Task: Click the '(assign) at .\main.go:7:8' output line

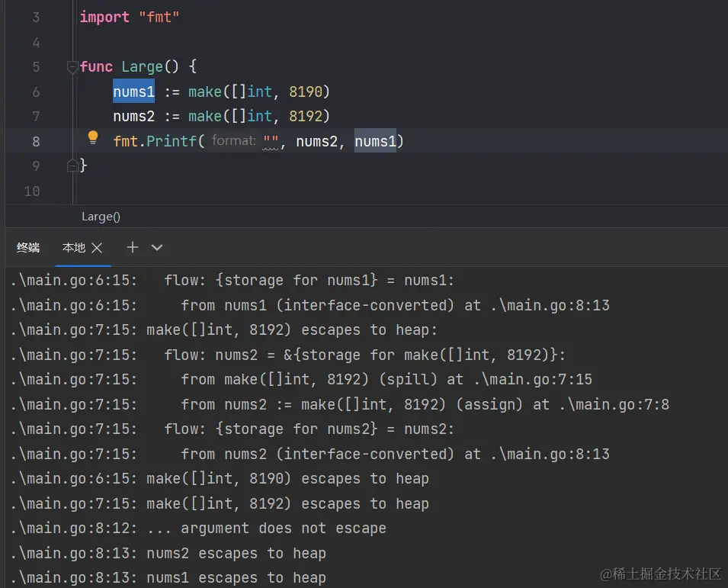Action: [340, 404]
